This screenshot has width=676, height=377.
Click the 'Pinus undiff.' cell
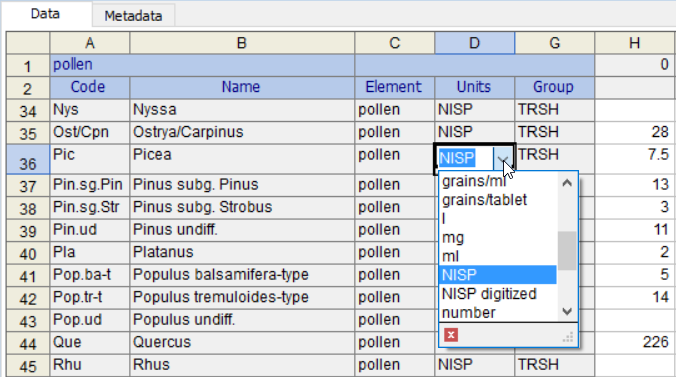[242, 230]
